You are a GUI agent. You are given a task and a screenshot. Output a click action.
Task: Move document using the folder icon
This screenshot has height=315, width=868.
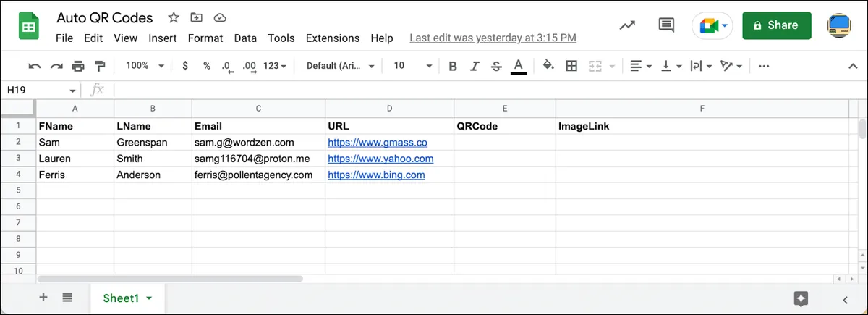[197, 17]
